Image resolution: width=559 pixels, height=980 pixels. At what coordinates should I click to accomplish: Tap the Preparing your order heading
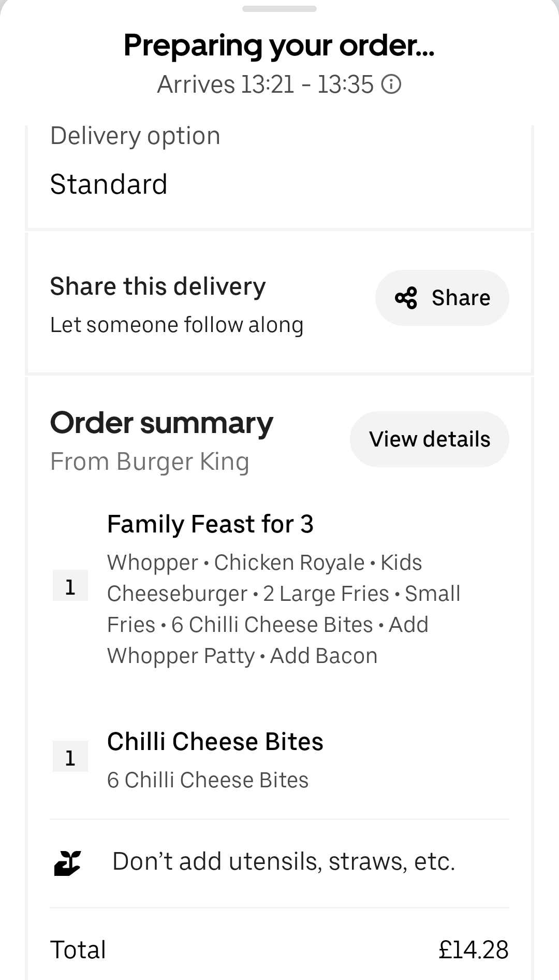click(279, 46)
